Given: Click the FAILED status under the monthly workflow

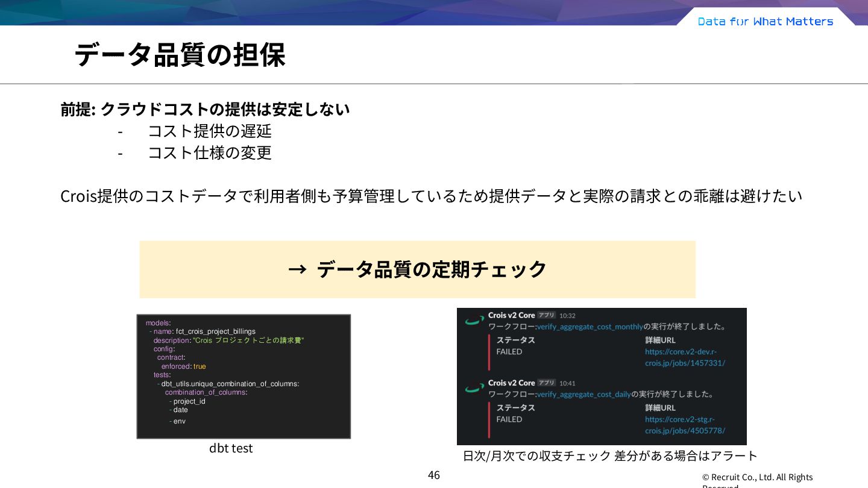Looking at the screenshot, I should [x=509, y=352].
